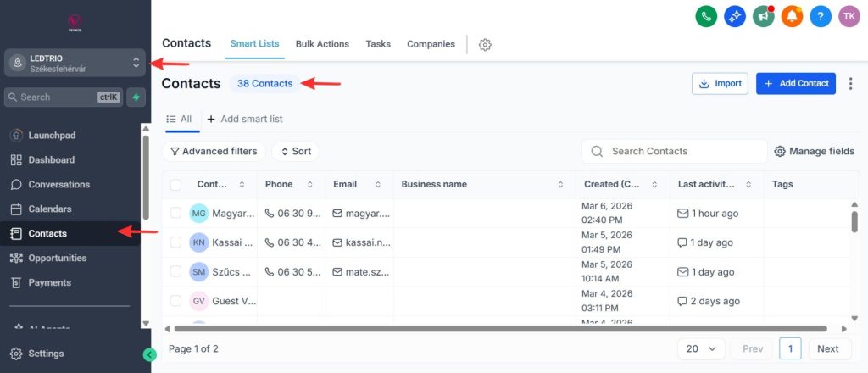Screen dimensions: 868x373
Task: Click the Add Contact button
Action: pos(796,84)
